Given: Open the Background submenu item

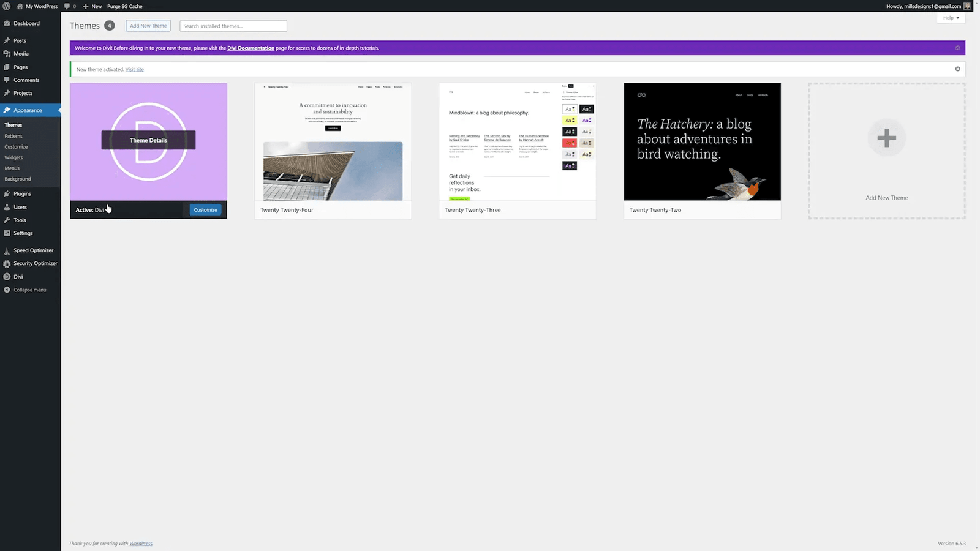Looking at the screenshot, I should point(18,179).
